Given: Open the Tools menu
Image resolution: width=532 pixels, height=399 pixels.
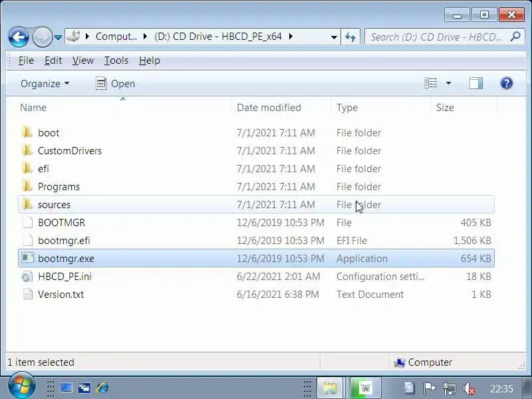Looking at the screenshot, I should pos(116,61).
